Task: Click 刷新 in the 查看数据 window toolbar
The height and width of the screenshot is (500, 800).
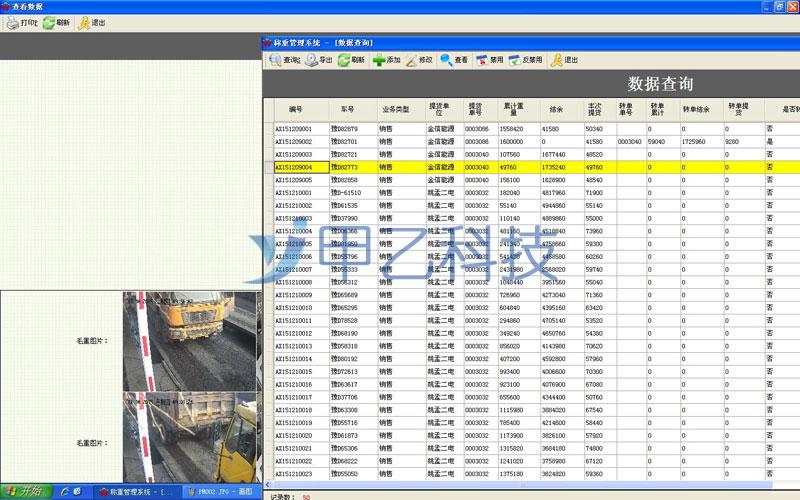Action: click(x=56, y=22)
